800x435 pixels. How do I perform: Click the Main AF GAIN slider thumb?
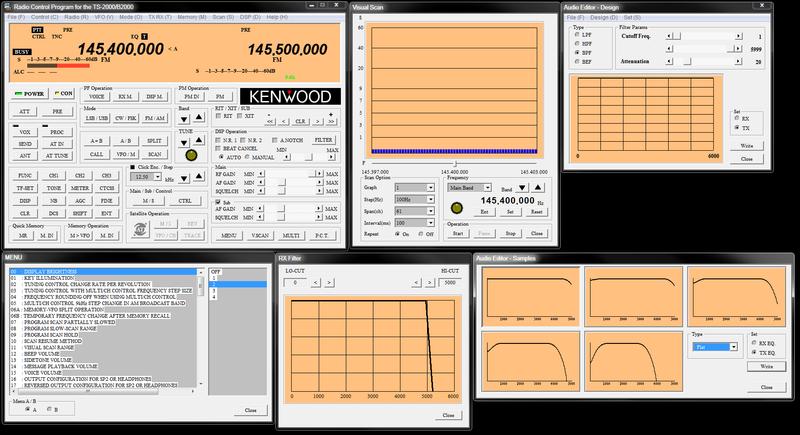click(281, 183)
